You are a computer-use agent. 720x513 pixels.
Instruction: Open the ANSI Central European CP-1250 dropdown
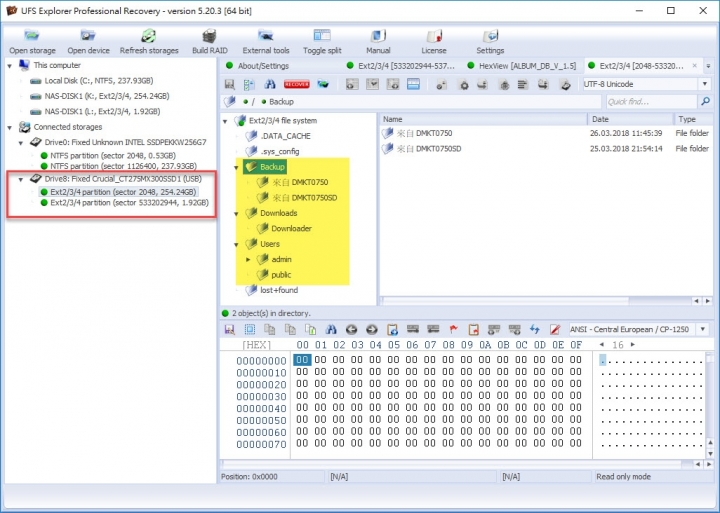(x=703, y=329)
